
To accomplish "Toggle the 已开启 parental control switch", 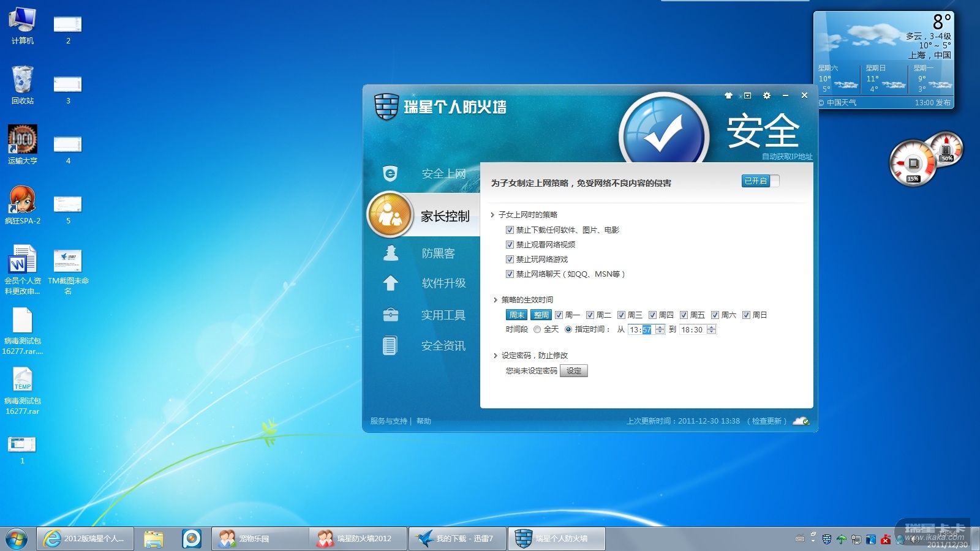I will [760, 181].
